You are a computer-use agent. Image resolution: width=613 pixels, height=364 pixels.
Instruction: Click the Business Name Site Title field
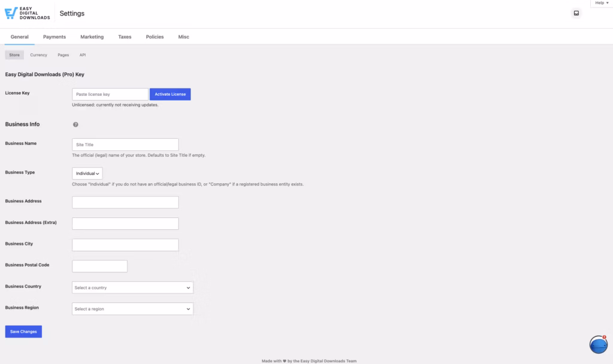[x=125, y=145]
